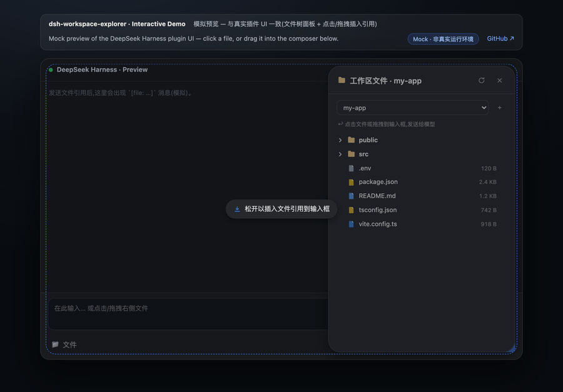Screen dimensions: 563x392
Task: Click the src folder icon
Action: [352, 154]
